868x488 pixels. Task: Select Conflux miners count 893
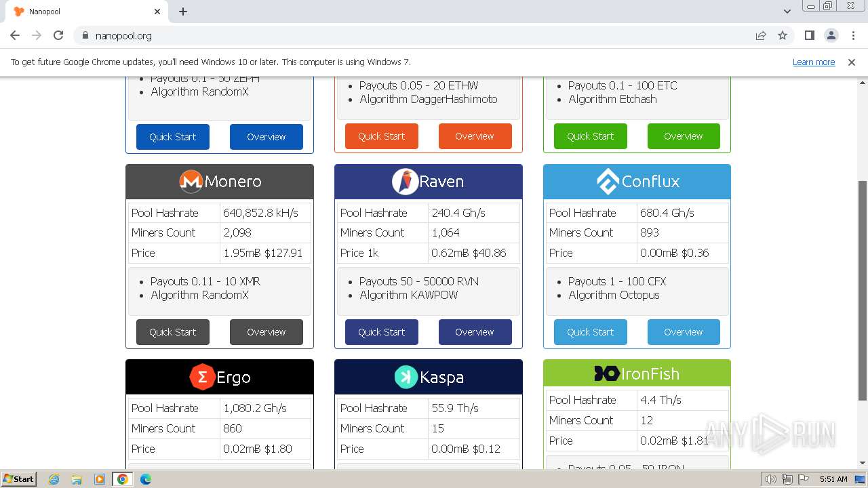[650, 232]
